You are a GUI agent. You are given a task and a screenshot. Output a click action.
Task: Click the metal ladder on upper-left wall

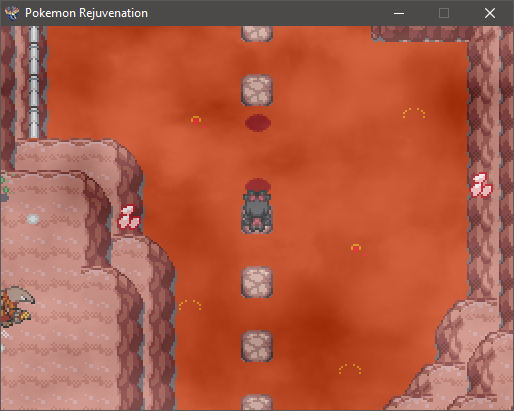click(34, 82)
